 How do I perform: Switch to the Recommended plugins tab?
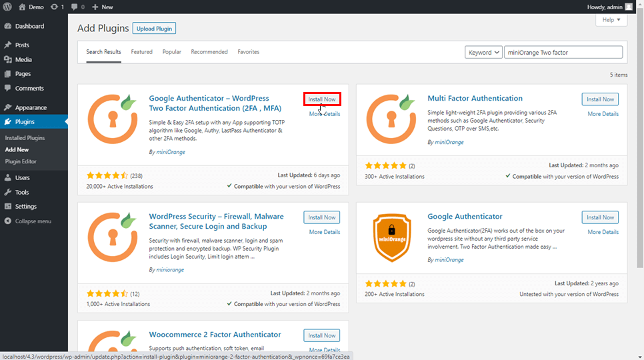tap(209, 52)
